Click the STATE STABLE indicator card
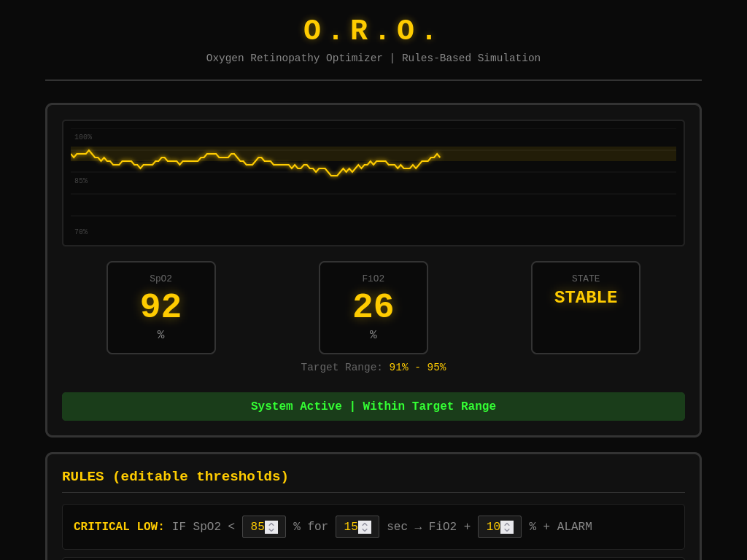The width and height of the screenshot is (747, 560). coord(585,307)
